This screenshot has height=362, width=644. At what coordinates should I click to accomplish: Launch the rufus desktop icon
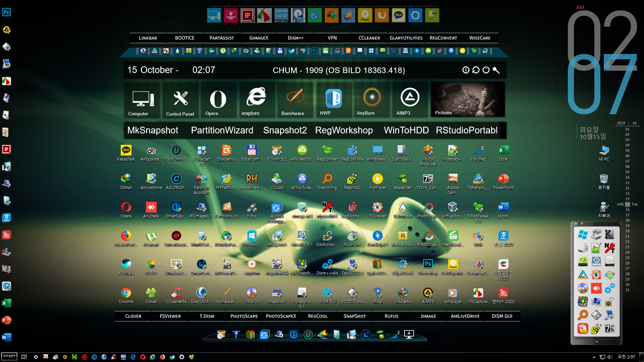click(x=252, y=210)
